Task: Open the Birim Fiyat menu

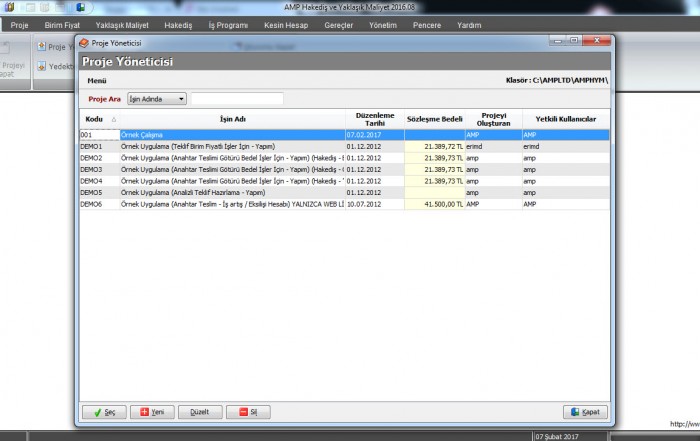Action: click(62, 23)
